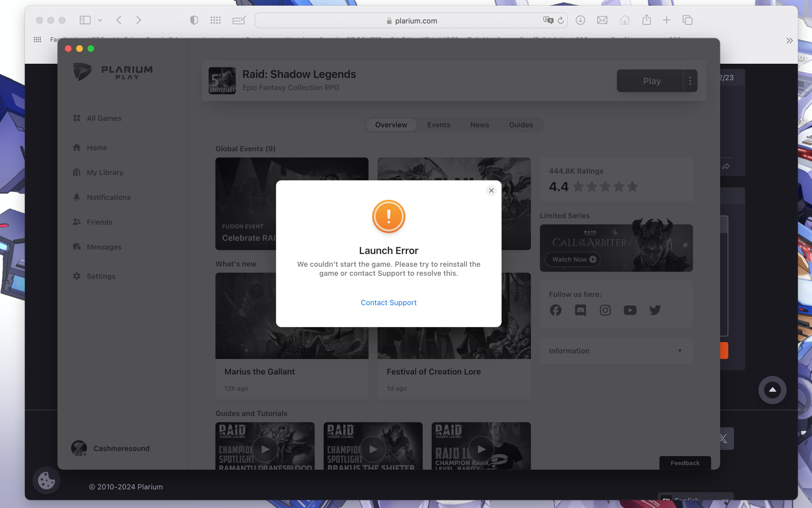
Task: Click the Raid 5th Anniversary game icon
Action: 222,81
